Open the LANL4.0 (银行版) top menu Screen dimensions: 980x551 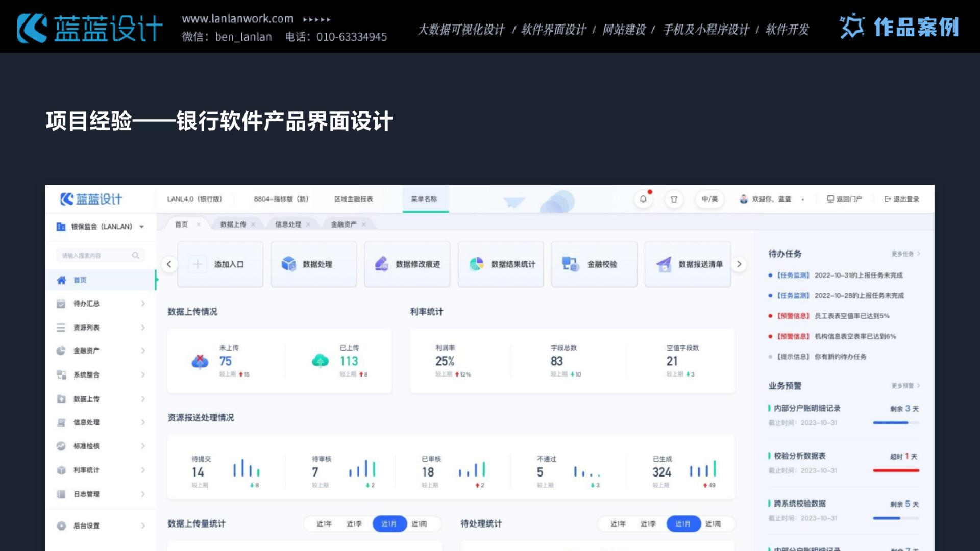point(194,199)
